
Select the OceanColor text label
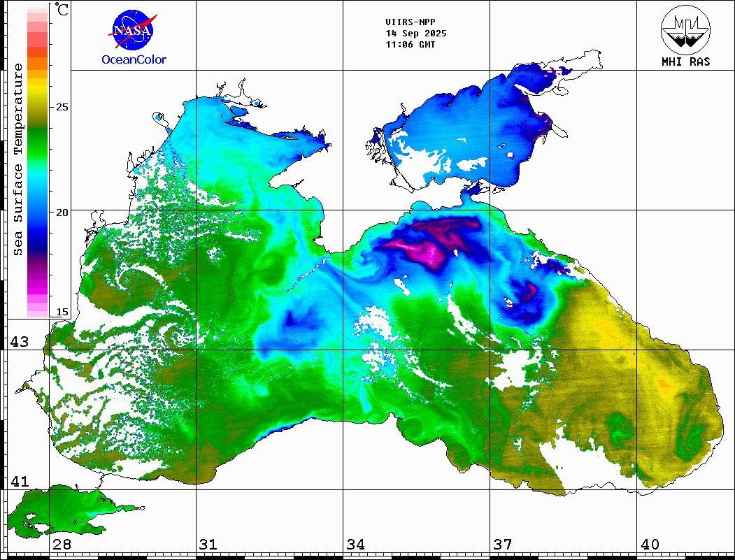point(134,60)
